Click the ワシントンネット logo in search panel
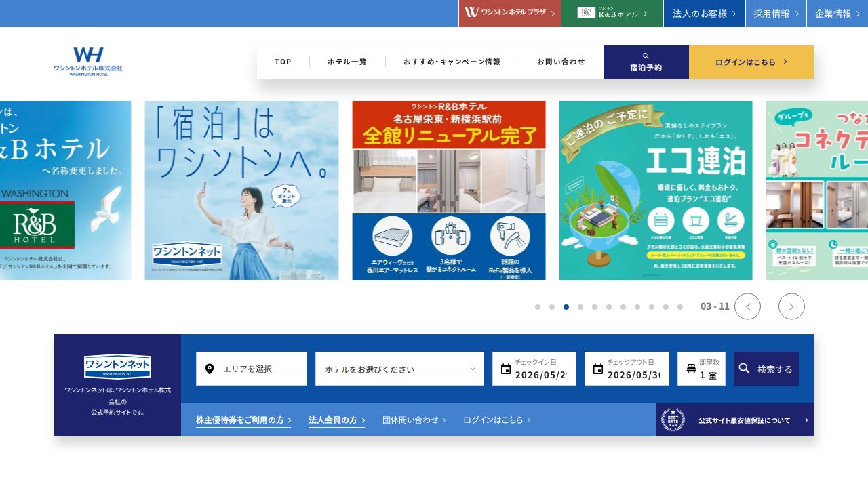 (117, 366)
